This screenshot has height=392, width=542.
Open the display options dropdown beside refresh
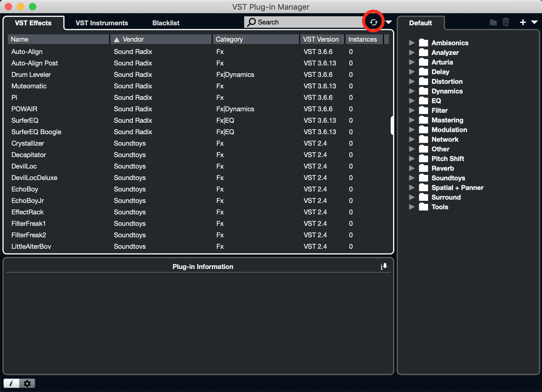click(389, 22)
